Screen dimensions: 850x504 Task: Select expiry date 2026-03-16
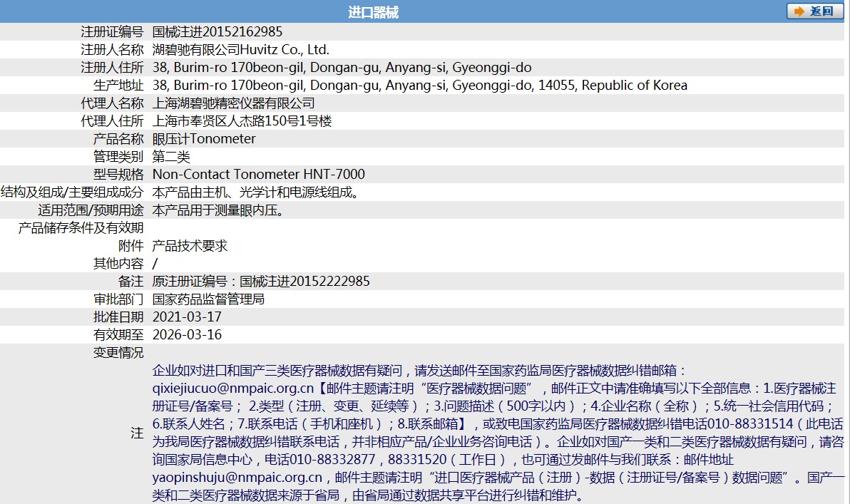point(187,335)
